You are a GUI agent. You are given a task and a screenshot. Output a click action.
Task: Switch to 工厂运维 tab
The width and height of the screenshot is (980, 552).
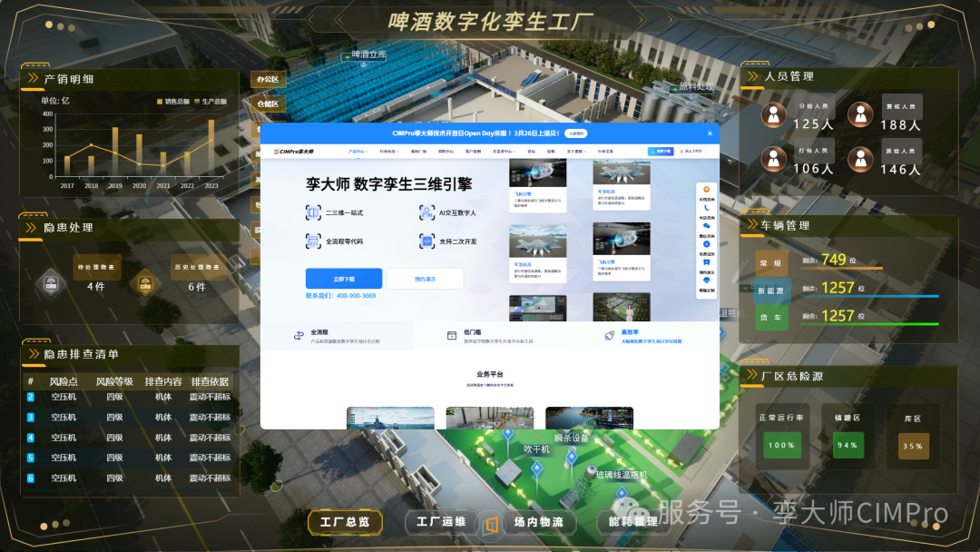pyautogui.click(x=441, y=522)
